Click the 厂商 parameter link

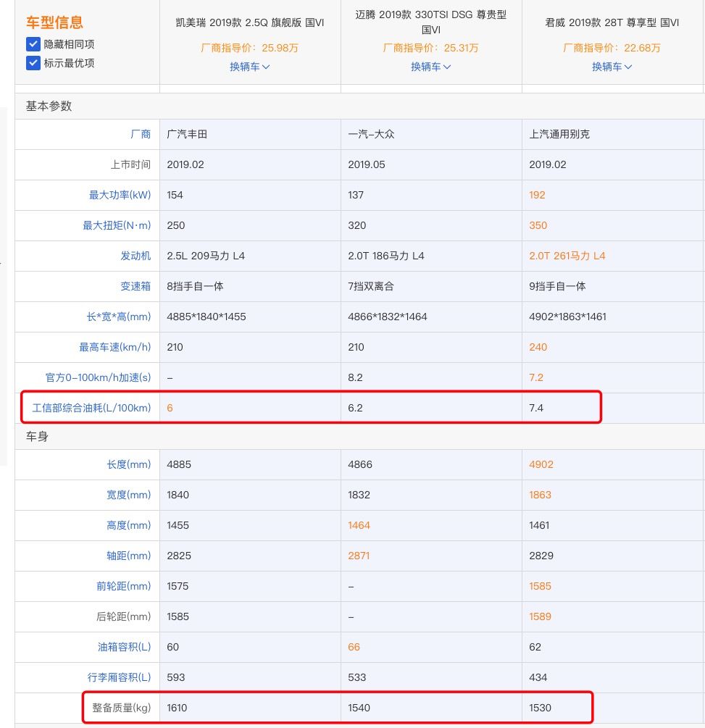(141, 134)
